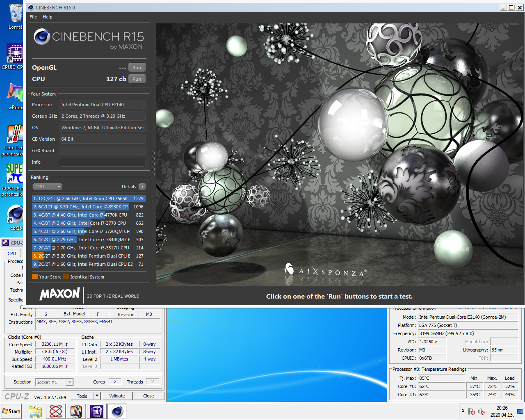The height and width of the screenshot is (420, 525).
Task: Show hidden tray icons arrow
Action: click(x=463, y=411)
